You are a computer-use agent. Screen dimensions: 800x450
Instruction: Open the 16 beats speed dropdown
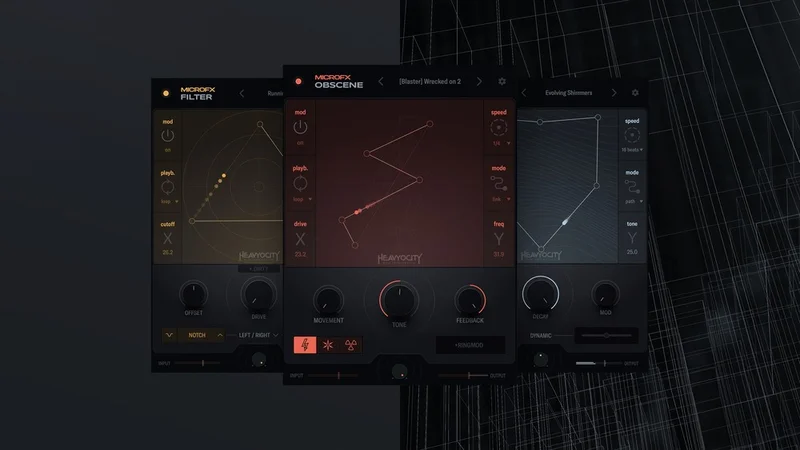[632, 150]
